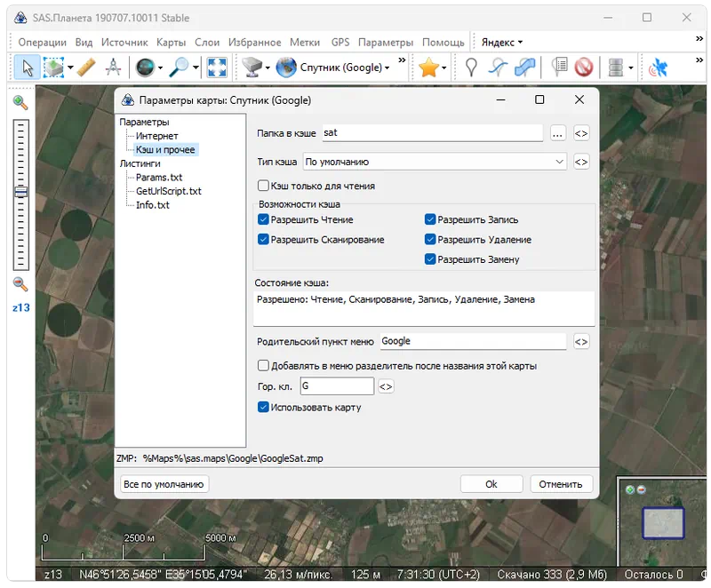
Task: Open the Карты menu
Action: click(171, 43)
